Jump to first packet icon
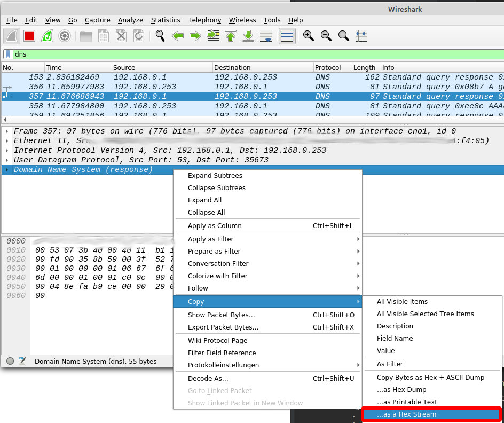This screenshot has width=504, height=423. (x=231, y=36)
